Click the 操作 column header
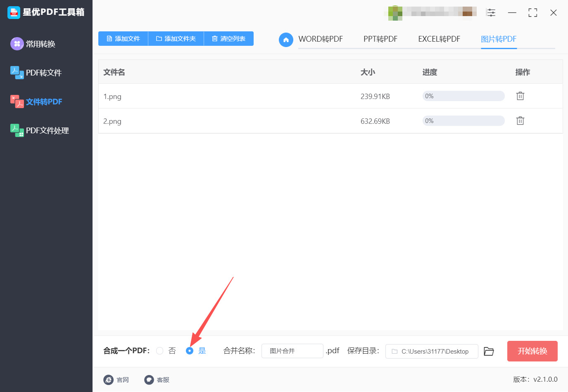This screenshot has height=392, width=568. [x=523, y=72]
